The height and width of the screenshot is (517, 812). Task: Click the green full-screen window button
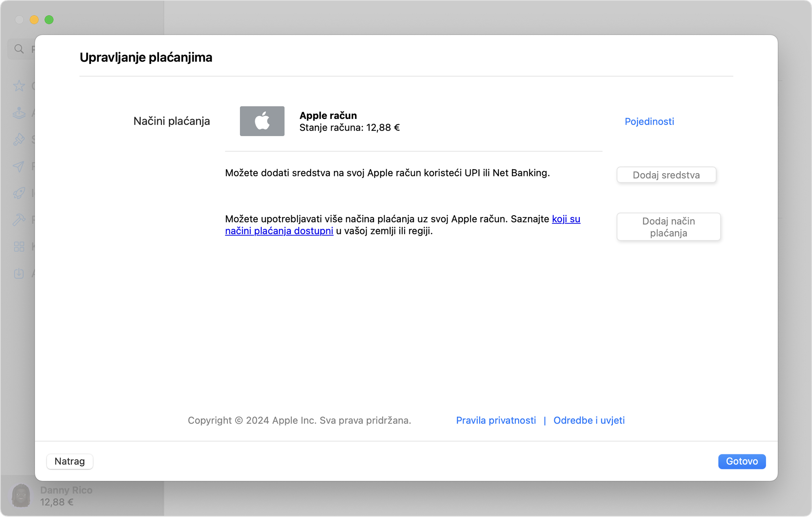click(49, 20)
